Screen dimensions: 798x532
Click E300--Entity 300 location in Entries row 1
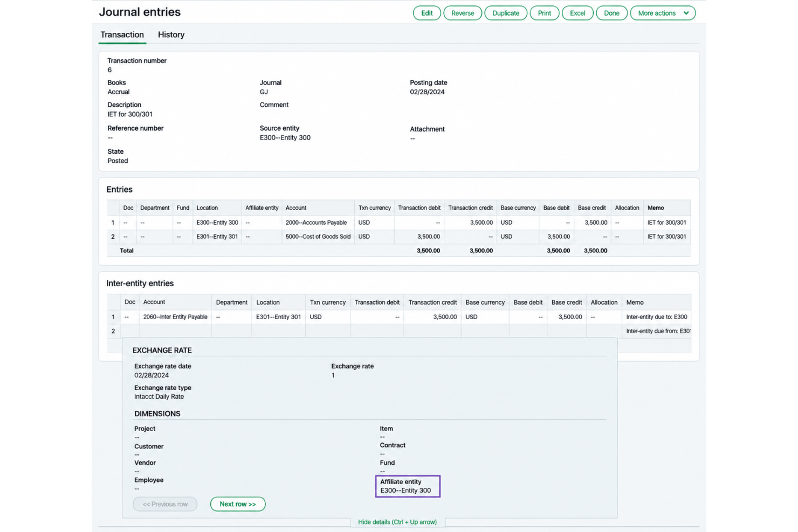(x=217, y=222)
